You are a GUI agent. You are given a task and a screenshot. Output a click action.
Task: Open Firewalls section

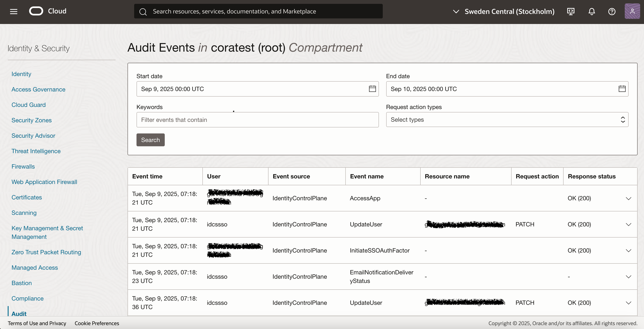[23, 167]
